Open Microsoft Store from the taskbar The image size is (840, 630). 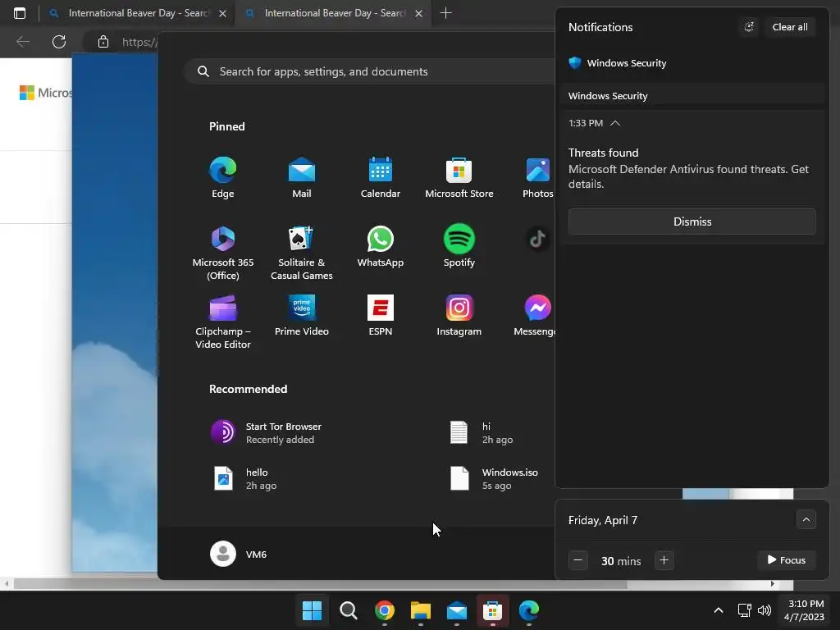tap(492, 610)
